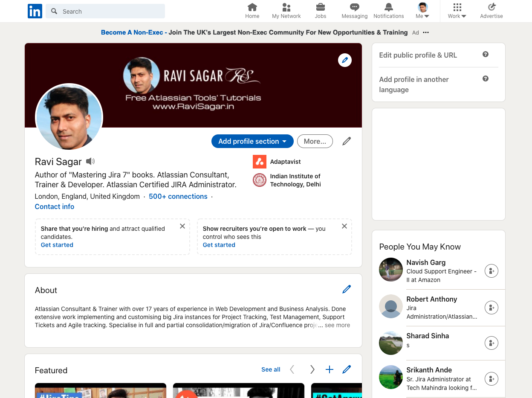Click into the Search field
Image resolution: width=532 pixels, height=398 pixels.
105,11
